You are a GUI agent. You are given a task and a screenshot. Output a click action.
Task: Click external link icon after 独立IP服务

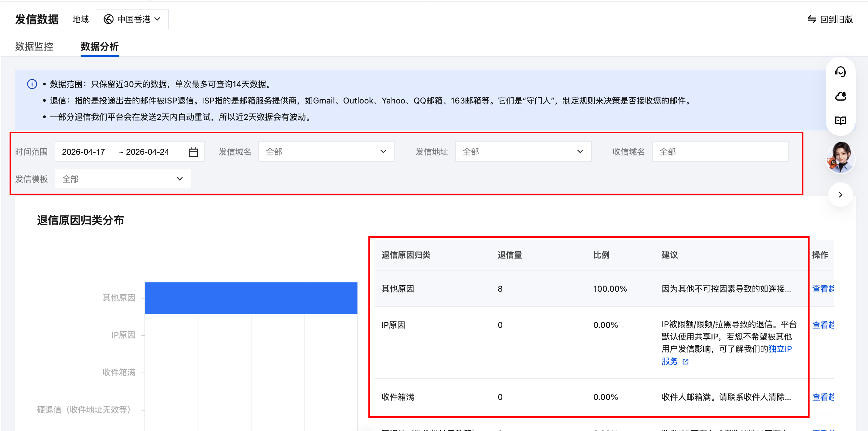point(686,361)
